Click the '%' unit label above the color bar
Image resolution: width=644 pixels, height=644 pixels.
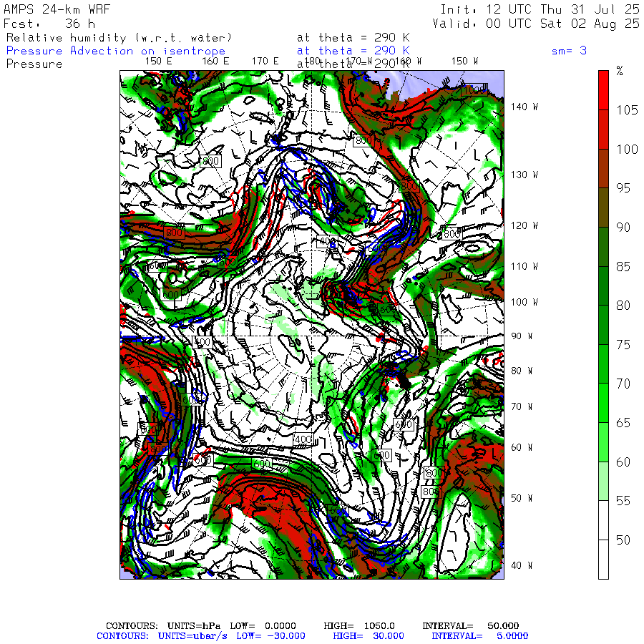[x=620, y=71]
